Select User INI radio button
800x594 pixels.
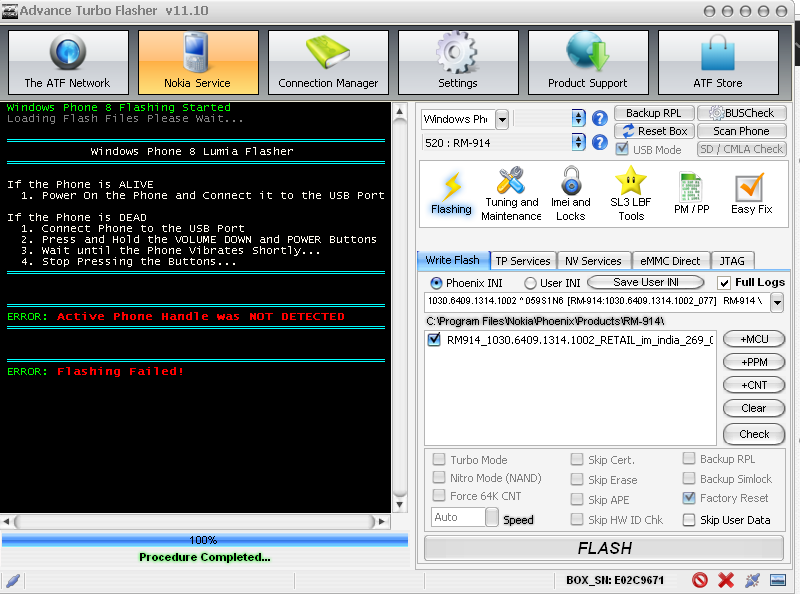[x=531, y=283]
